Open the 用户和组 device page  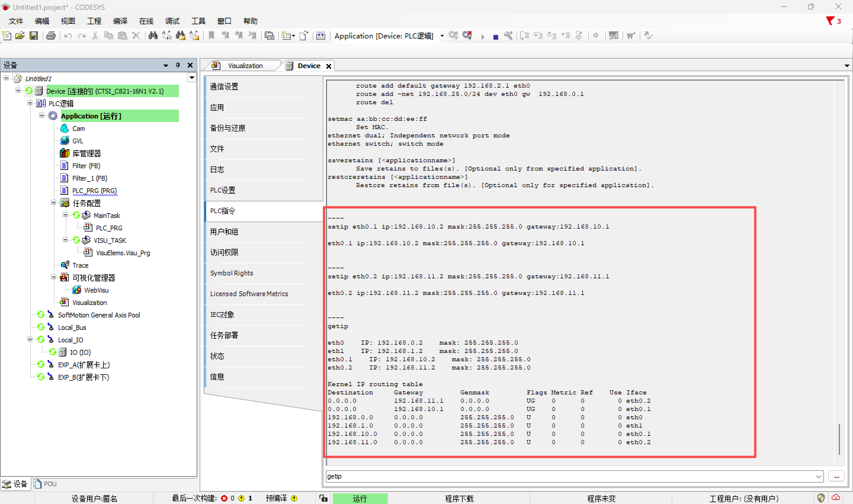[x=224, y=232]
